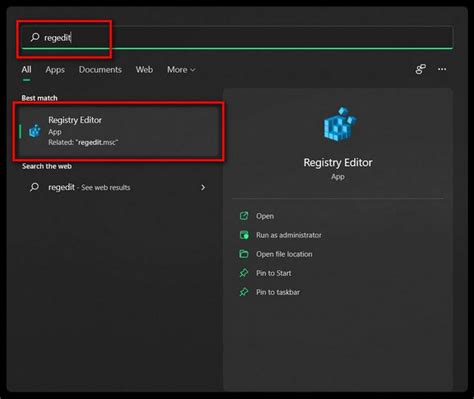Expand the More dropdown

[x=181, y=70]
